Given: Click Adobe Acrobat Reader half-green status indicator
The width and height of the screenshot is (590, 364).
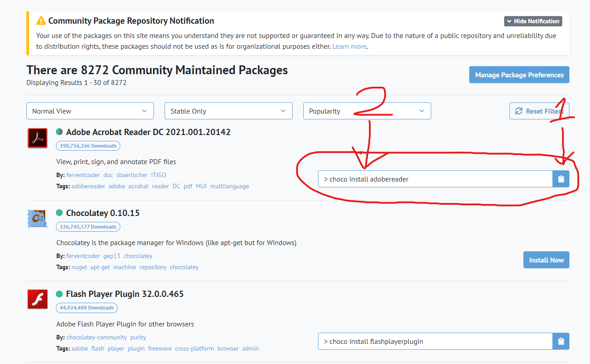Looking at the screenshot, I should click(59, 132).
